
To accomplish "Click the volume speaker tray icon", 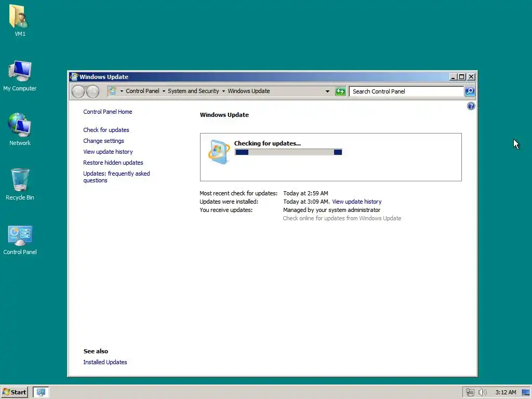I will (483, 392).
